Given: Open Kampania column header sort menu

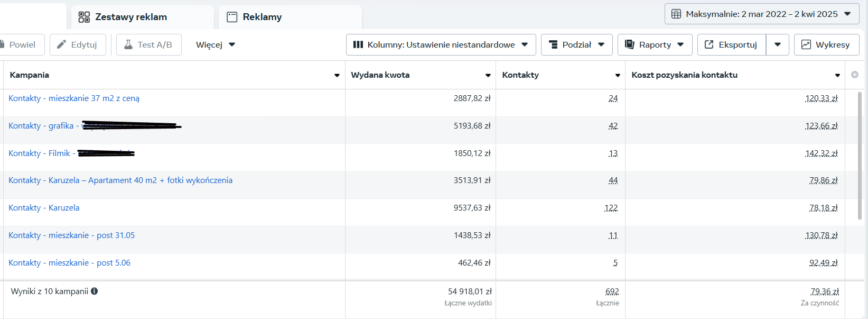Looking at the screenshot, I should point(337,75).
